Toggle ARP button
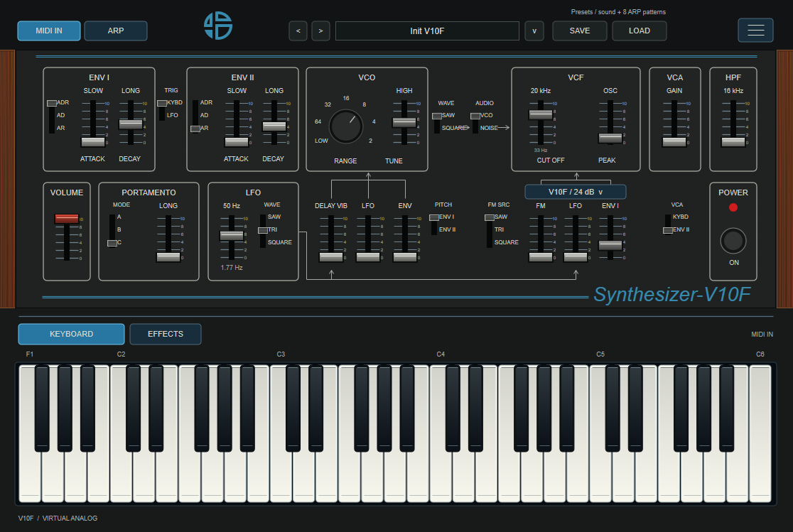The height and width of the screenshot is (532, 793). [116, 31]
